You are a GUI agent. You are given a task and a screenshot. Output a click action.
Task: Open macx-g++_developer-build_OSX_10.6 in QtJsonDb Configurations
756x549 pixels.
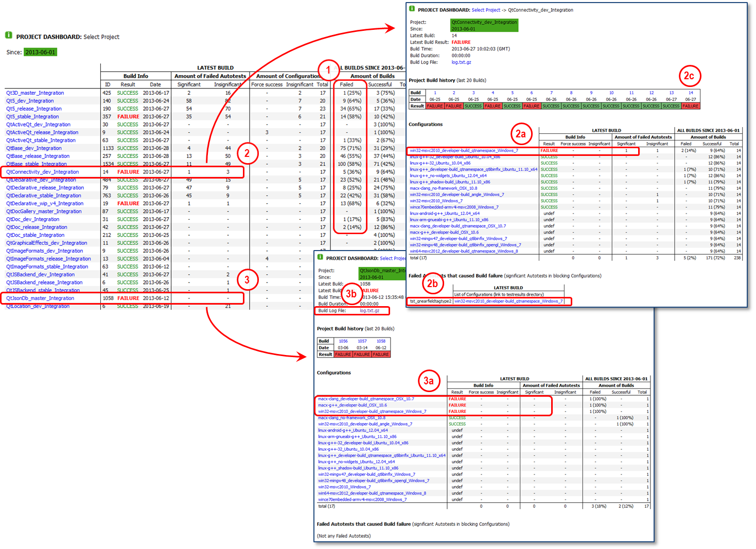tap(353, 405)
